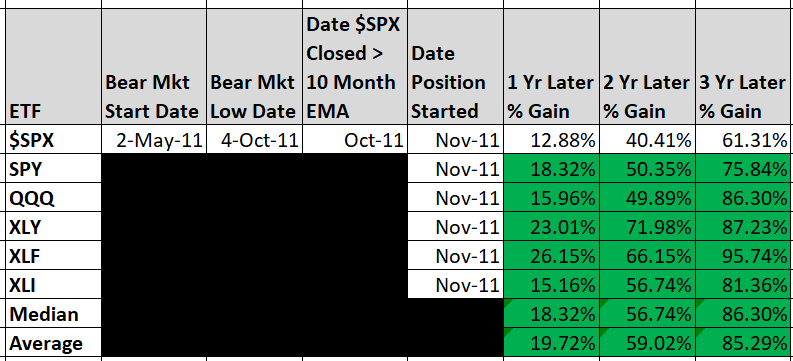The image size is (793, 361).
Task: Select the 71.98% XLY two-year gain cell
Action: [x=647, y=227]
